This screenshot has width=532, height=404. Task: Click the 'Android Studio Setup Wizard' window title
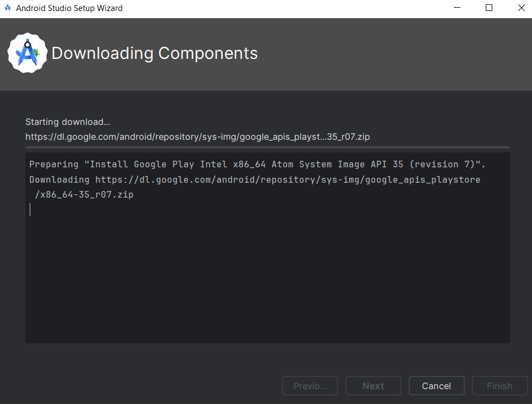69,8
